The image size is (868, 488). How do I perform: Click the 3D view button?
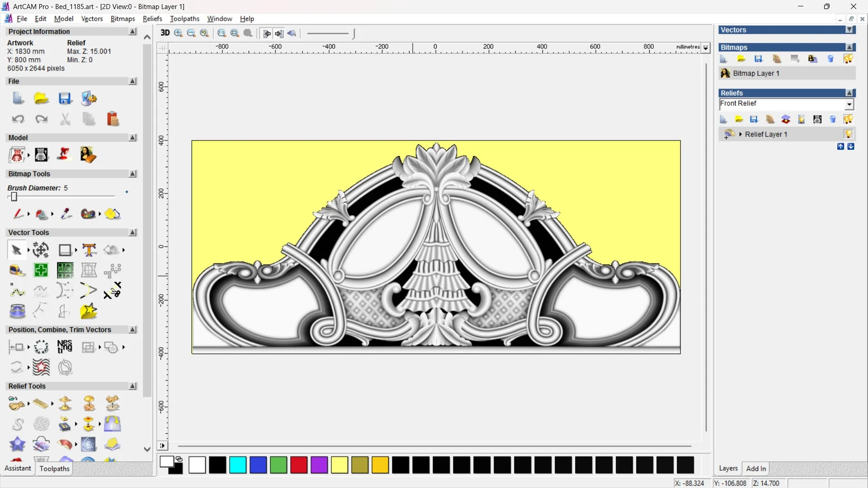click(165, 33)
